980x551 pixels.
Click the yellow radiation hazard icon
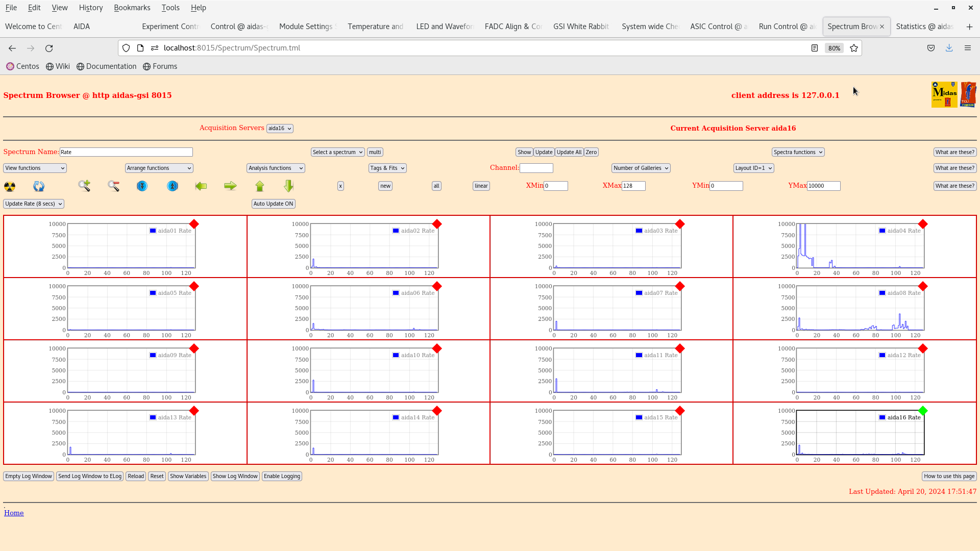click(10, 187)
